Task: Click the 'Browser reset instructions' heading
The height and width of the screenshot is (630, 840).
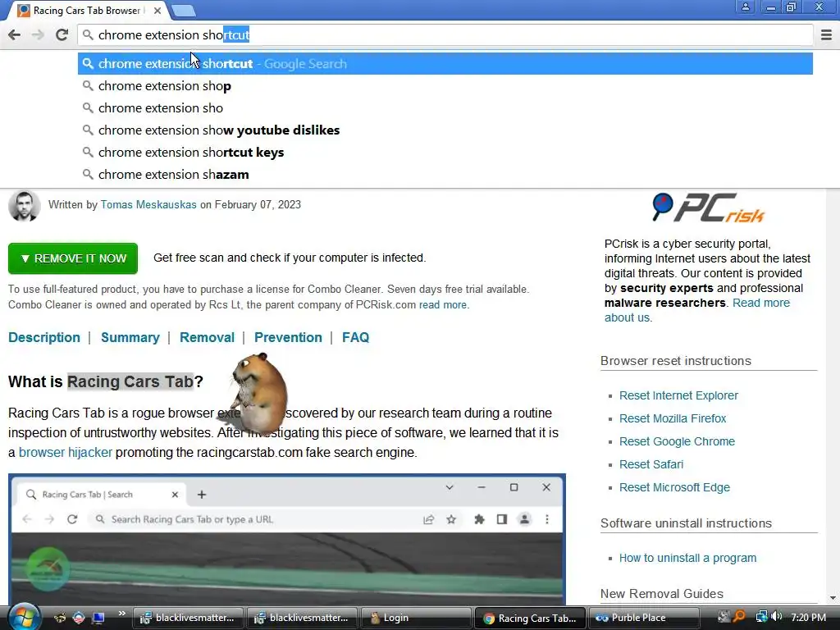Action: pyautogui.click(x=676, y=361)
